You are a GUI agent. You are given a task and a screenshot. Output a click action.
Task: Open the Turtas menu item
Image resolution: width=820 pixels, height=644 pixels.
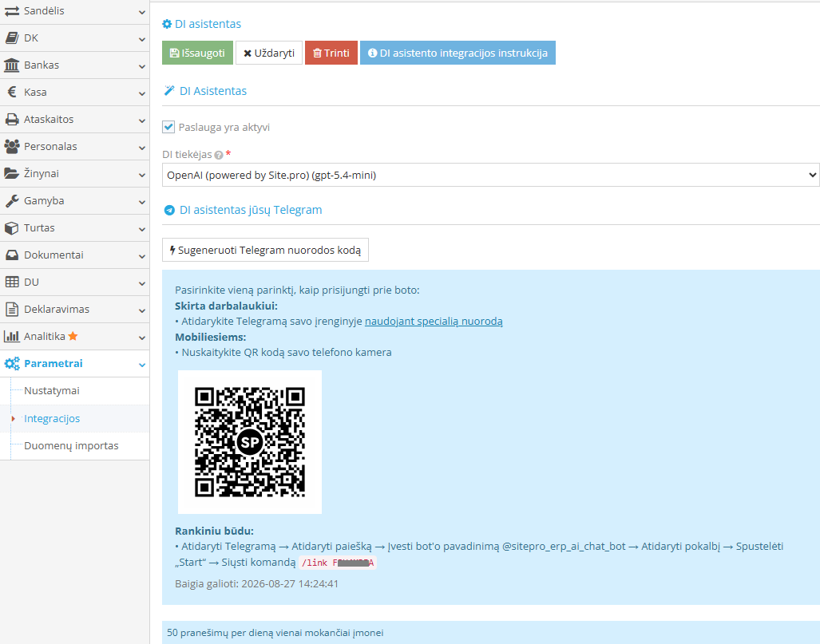[x=75, y=228]
